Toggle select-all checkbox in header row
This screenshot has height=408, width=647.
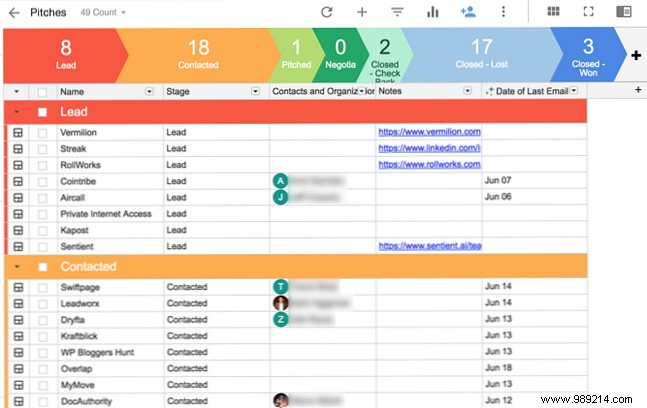pos(42,92)
